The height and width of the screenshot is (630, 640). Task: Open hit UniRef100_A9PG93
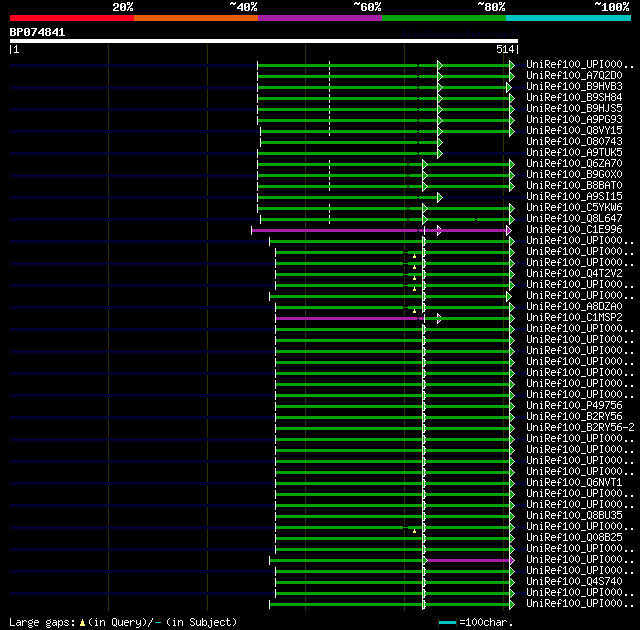tap(574, 120)
